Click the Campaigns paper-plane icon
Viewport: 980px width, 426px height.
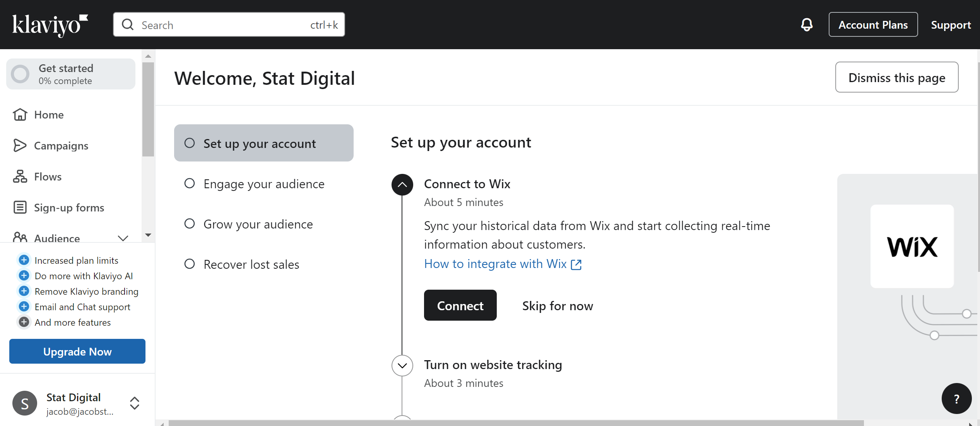click(20, 146)
